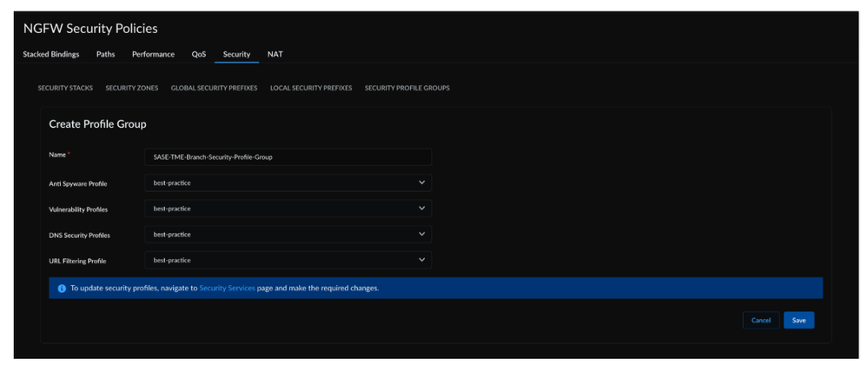Open Local Security Prefixes sub-tab

(x=311, y=88)
